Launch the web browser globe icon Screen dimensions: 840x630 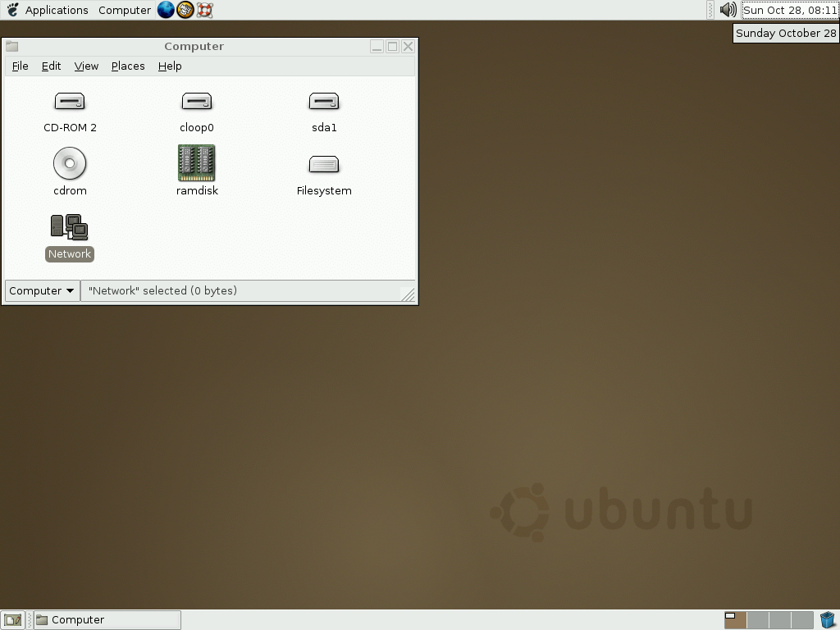point(166,10)
